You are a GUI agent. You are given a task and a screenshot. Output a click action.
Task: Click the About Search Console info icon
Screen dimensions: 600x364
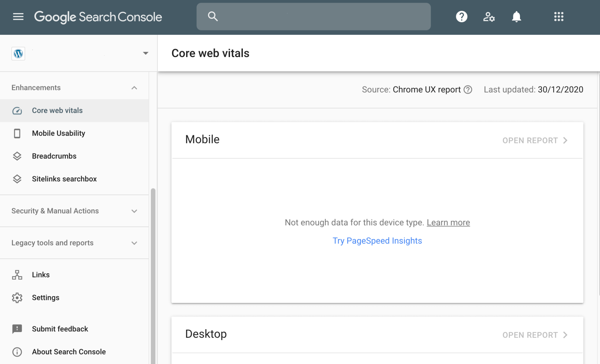(x=17, y=352)
